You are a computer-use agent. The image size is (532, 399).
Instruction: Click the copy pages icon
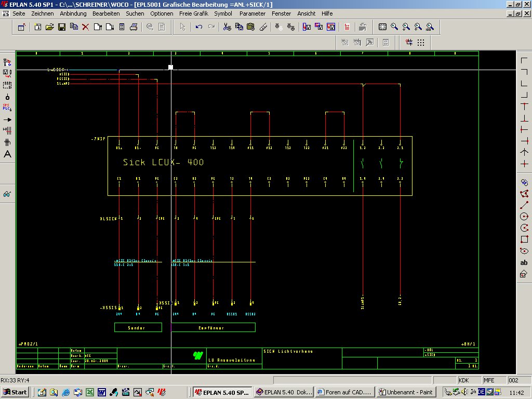[74, 27]
